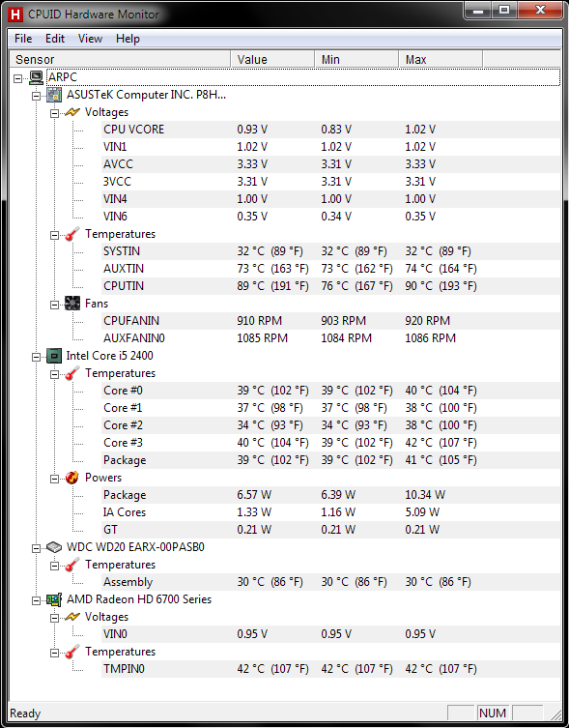Collapse the Fans section
Screen dimensions: 569x728
coord(55,305)
